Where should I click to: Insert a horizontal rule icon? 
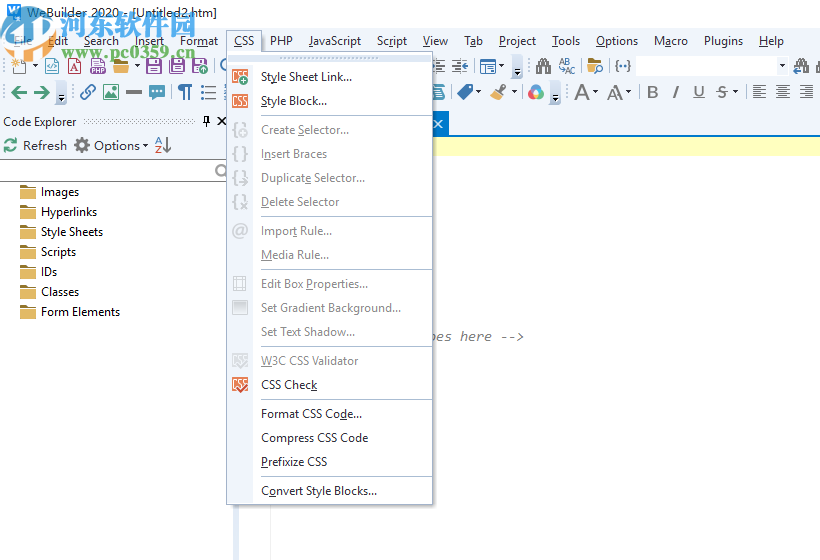134,92
